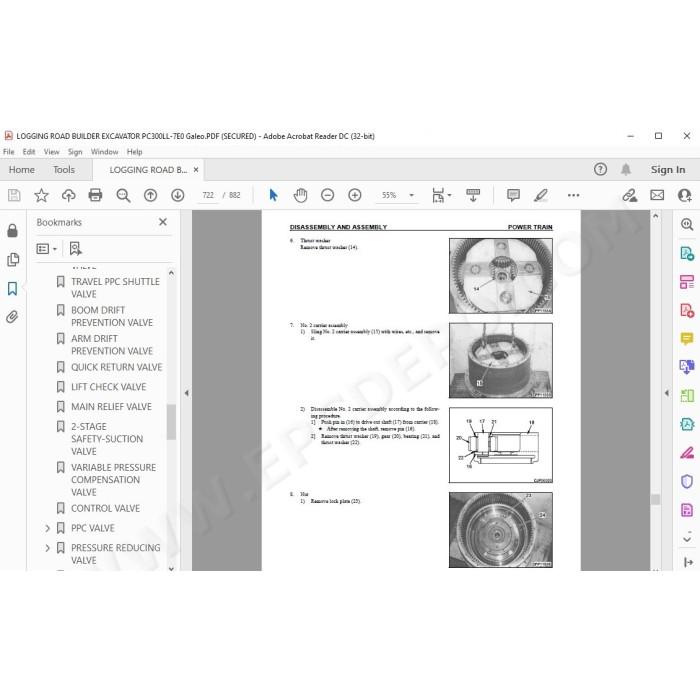Viewport: 700px width, 700px height.
Task: Collapse the left navigation pane
Action: click(187, 393)
